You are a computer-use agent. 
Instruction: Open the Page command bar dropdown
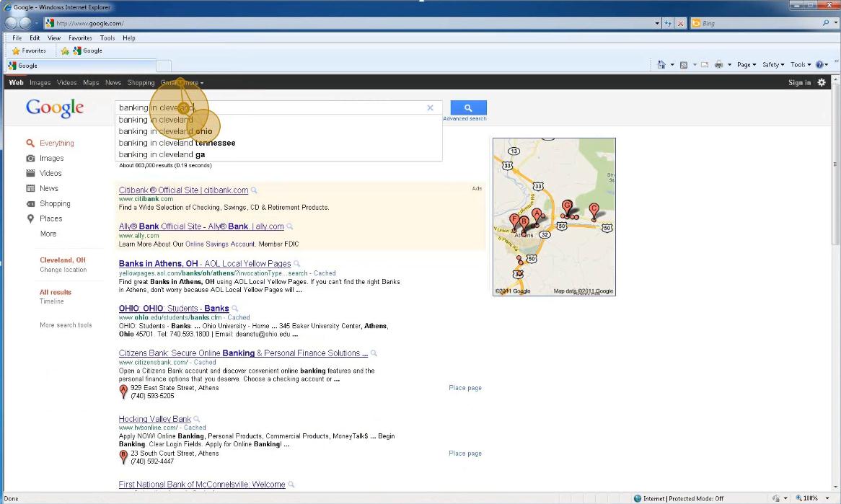(747, 65)
